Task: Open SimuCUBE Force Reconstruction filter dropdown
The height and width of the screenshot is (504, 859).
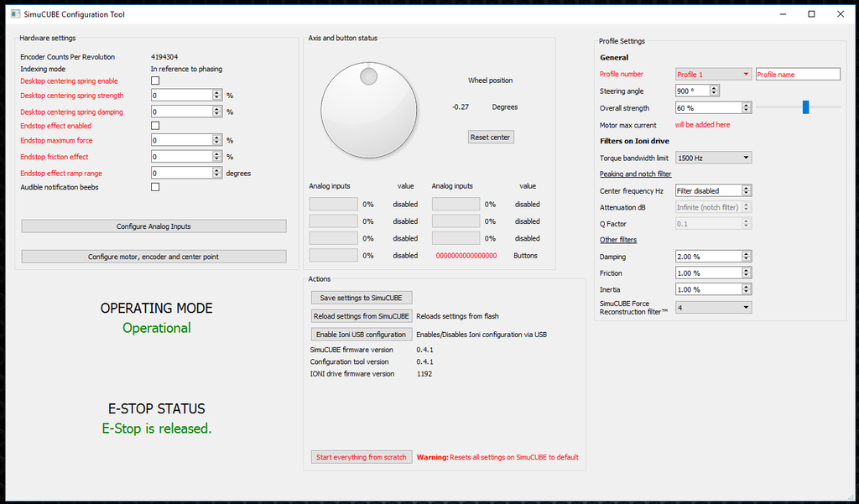Action: pos(713,307)
